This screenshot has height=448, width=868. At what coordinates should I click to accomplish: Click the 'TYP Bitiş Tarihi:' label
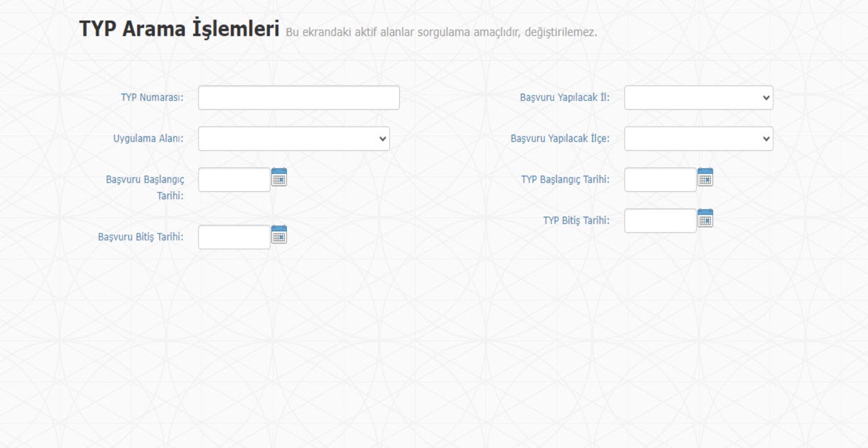tap(576, 220)
